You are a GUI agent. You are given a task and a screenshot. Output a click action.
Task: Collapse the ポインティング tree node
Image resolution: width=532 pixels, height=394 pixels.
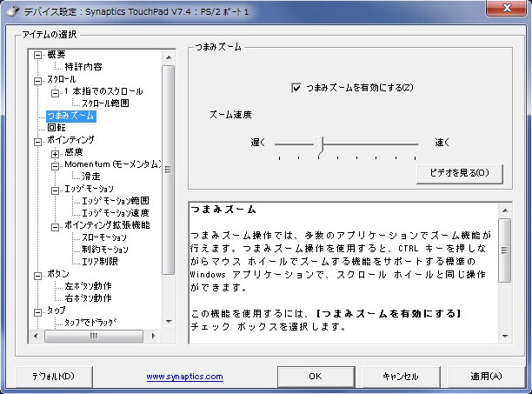click(x=38, y=142)
